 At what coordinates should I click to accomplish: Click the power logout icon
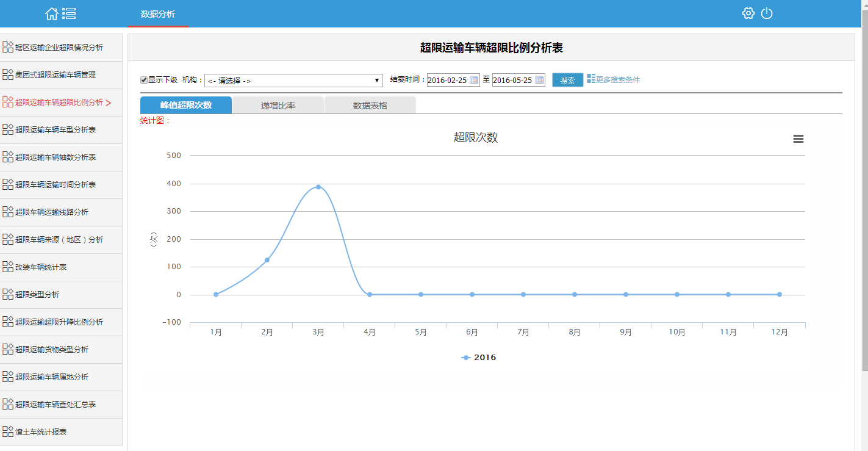tap(767, 13)
